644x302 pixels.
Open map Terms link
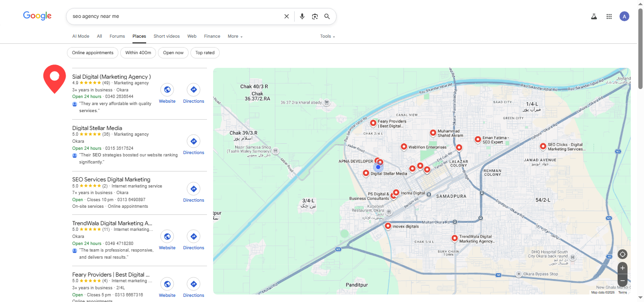click(x=622, y=292)
